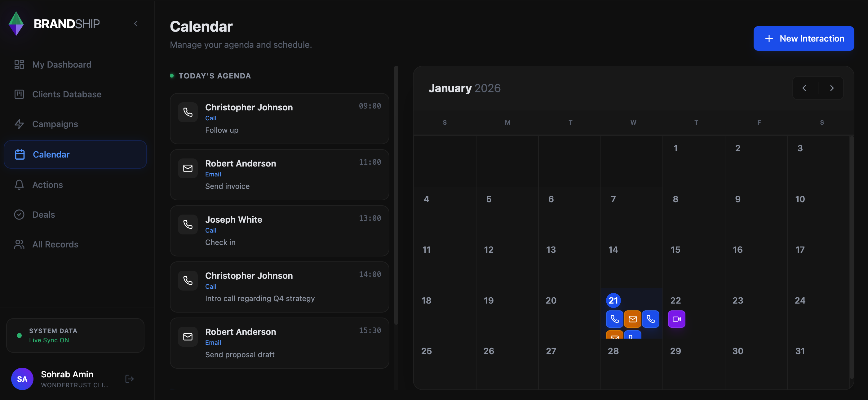Toggle Live Sync in the System Data panel
868x400 pixels.
49,340
